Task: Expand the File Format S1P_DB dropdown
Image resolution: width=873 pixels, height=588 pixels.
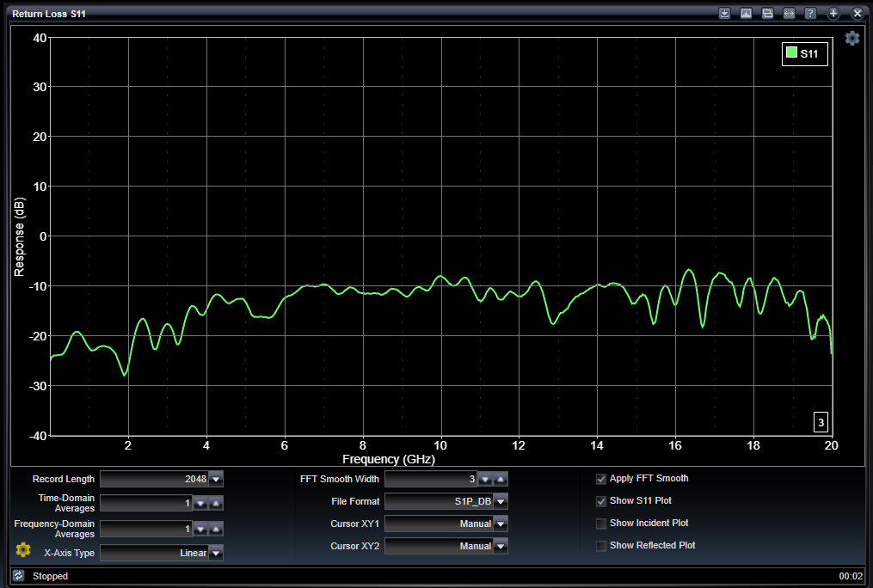Action: 501,501
